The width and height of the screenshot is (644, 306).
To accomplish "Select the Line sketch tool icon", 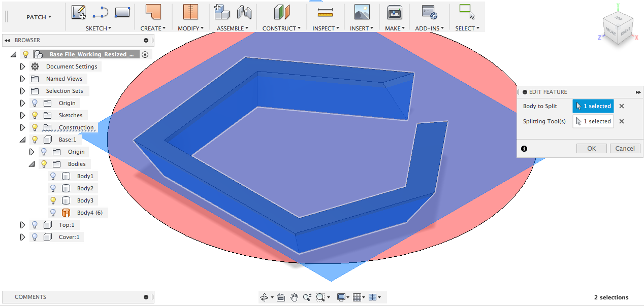I will click(x=101, y=12).
